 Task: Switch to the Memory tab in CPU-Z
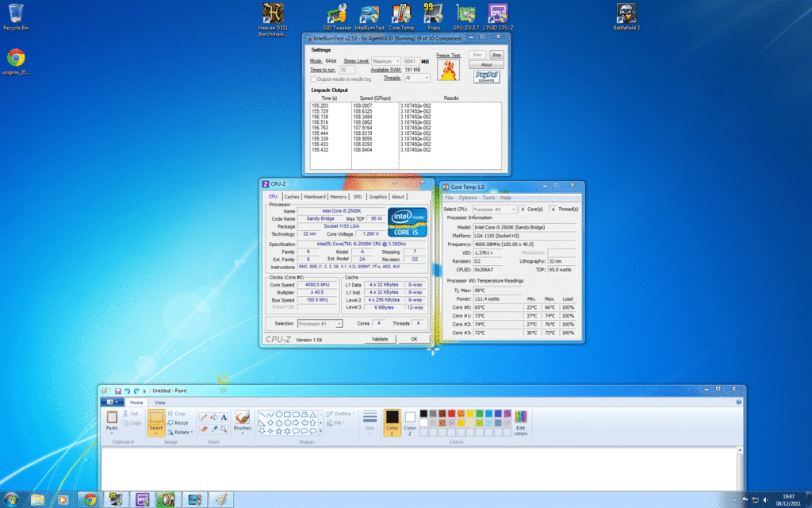click(x=338, y=197)
